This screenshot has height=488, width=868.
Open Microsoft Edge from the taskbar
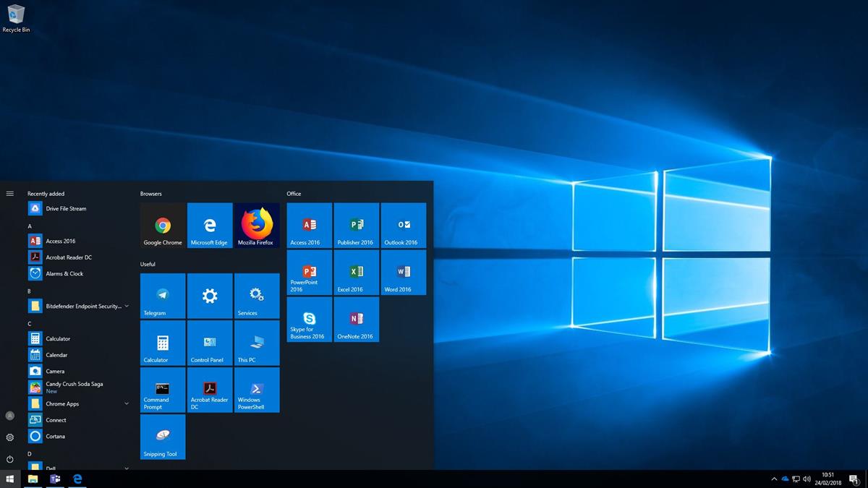pos(77,479)
